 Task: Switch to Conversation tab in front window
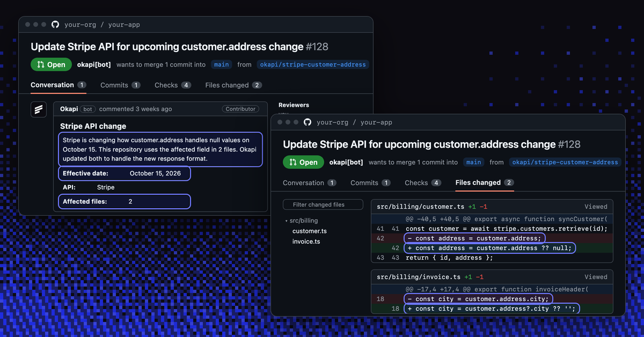tap(310, 182)
